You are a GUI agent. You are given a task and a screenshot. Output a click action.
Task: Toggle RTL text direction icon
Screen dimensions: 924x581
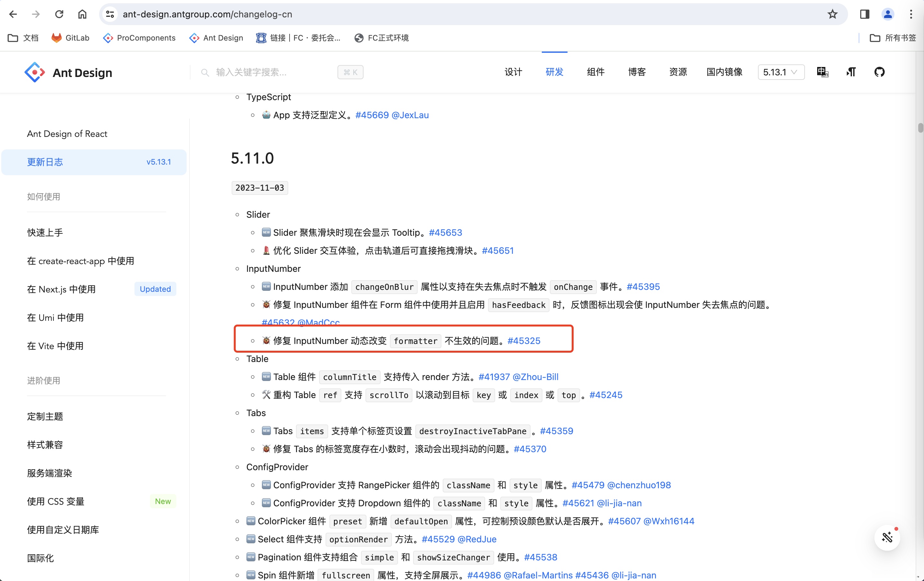(x=851, y=72)
